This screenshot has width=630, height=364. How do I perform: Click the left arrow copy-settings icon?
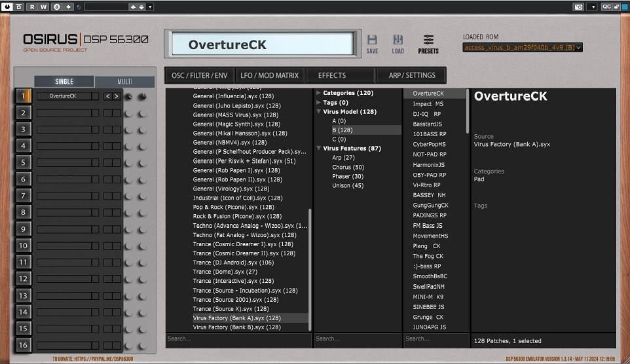coord(68,7)
